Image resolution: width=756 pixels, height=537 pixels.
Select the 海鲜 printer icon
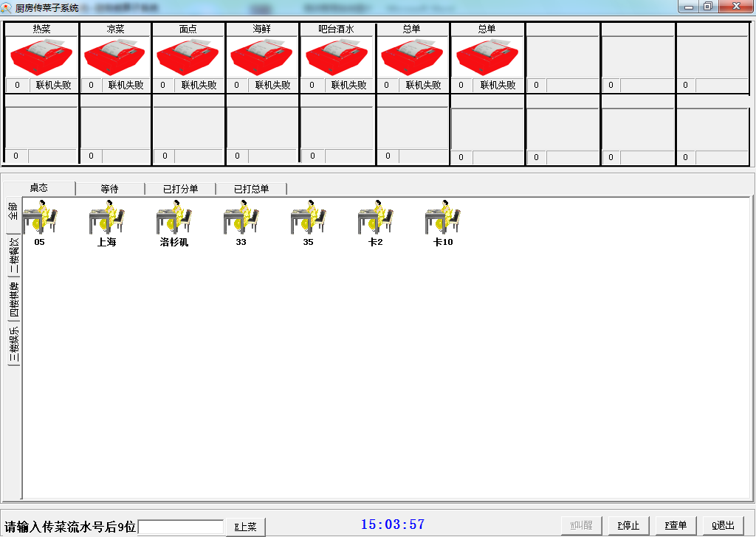262,57
